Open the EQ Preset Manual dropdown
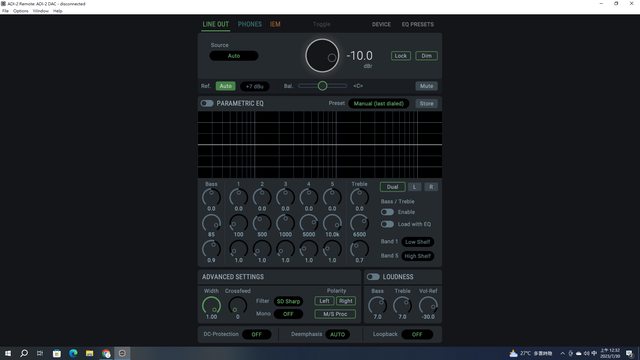640x360 pixels. click(378, 104)
